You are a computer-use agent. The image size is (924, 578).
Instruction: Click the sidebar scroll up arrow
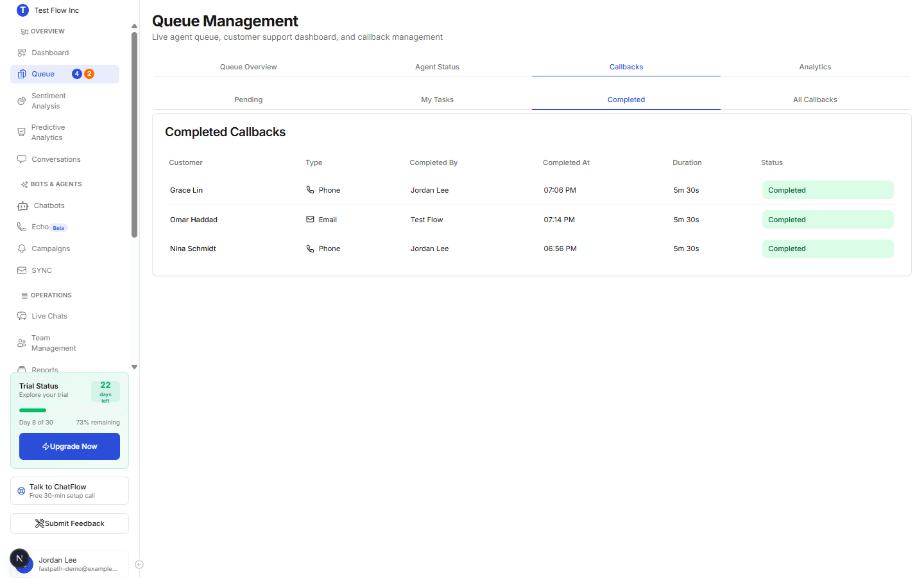point(134,26)
